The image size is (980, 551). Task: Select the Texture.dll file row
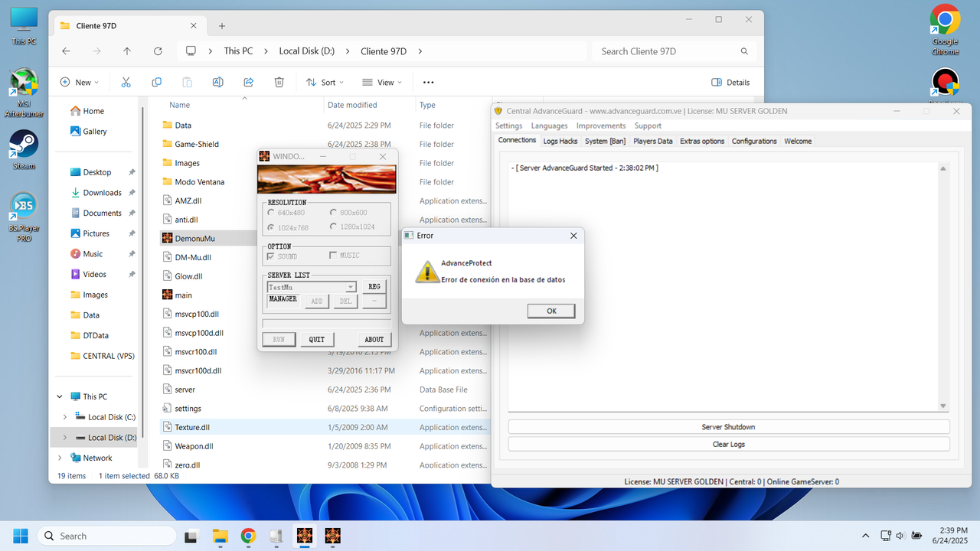click(324, 427)
